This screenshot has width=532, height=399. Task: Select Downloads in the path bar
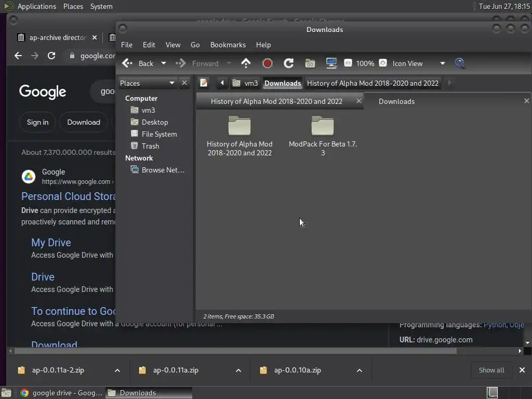(283, 83)
